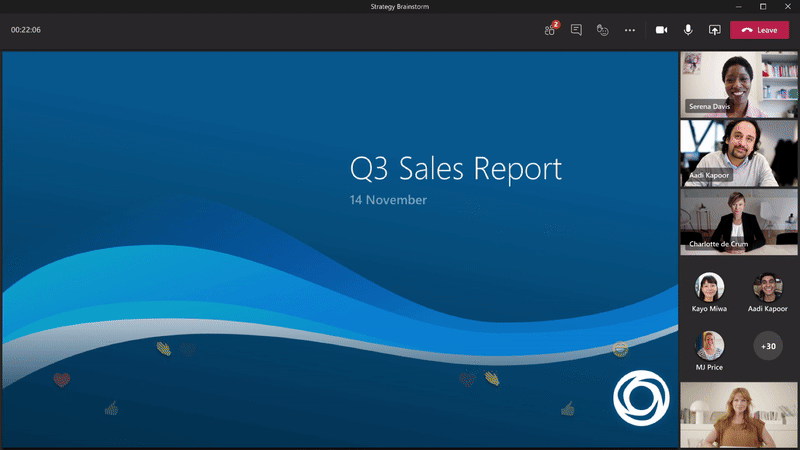Minimize the meeting window
Image resolution: width=800 pixels, height=450 pixels.
tap(738, 7)
